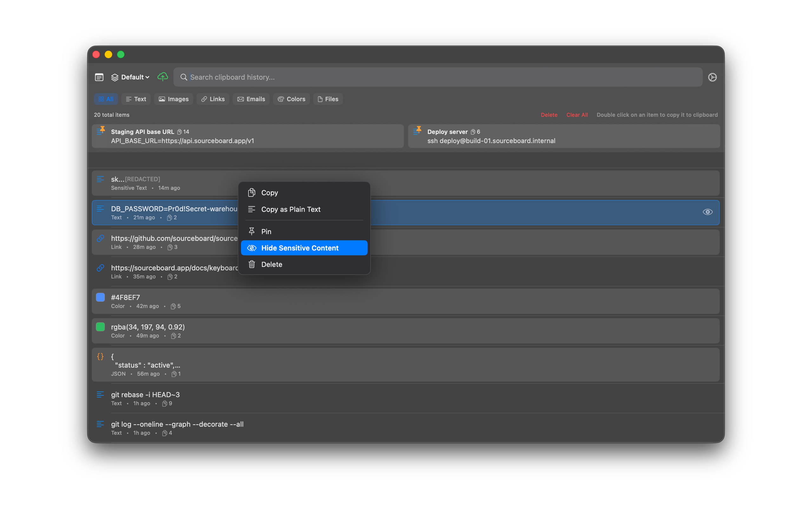Viewport: 812px width, 508px height.
Task: Switch to the Text filter tab
Action: tap(136, 99)
